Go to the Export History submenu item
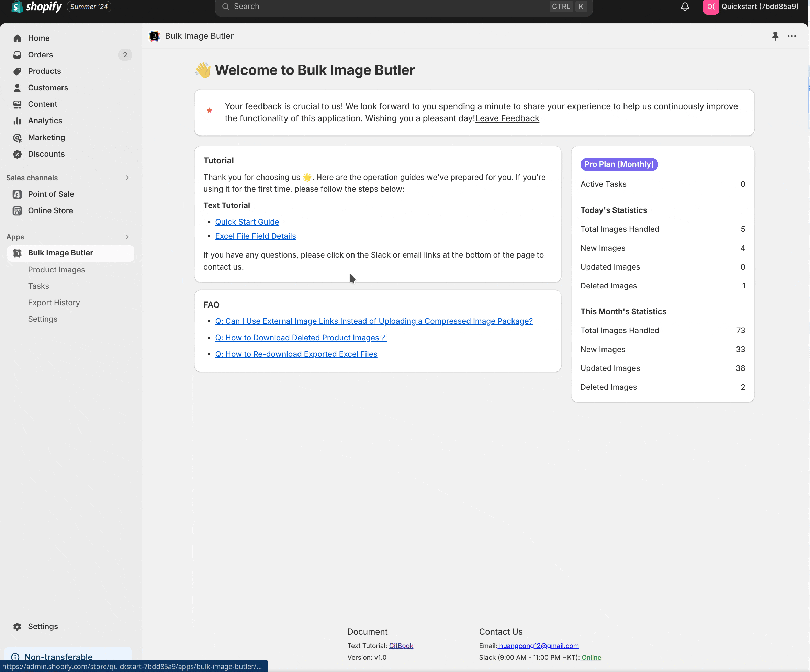Screen dimensions: 810x672 point(54,303)
